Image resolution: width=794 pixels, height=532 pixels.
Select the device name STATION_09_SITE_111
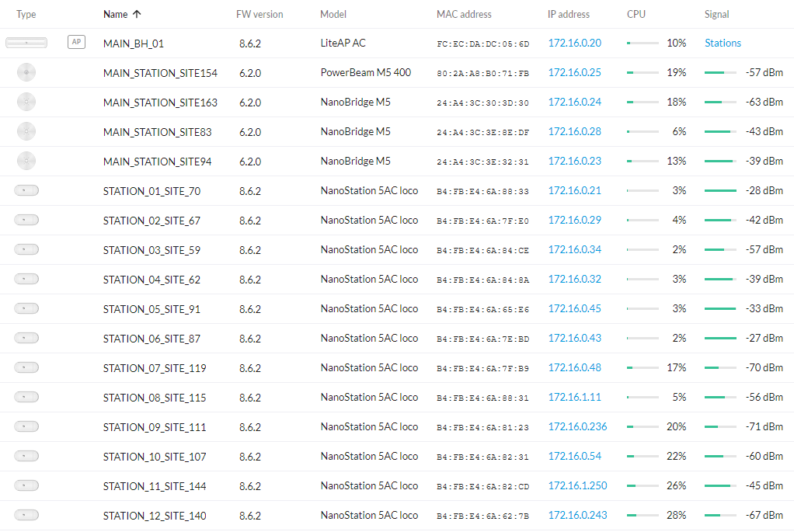click(x=155, y=426)
